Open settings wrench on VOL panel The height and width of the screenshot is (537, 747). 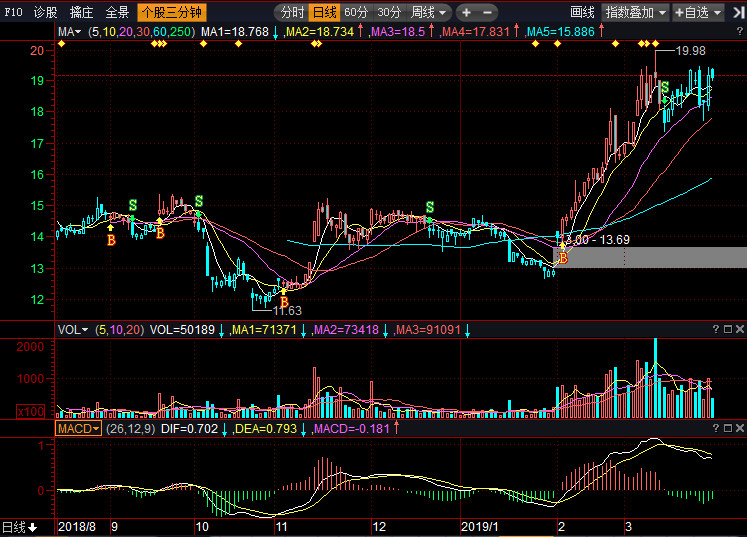click(x=728, y=329)
